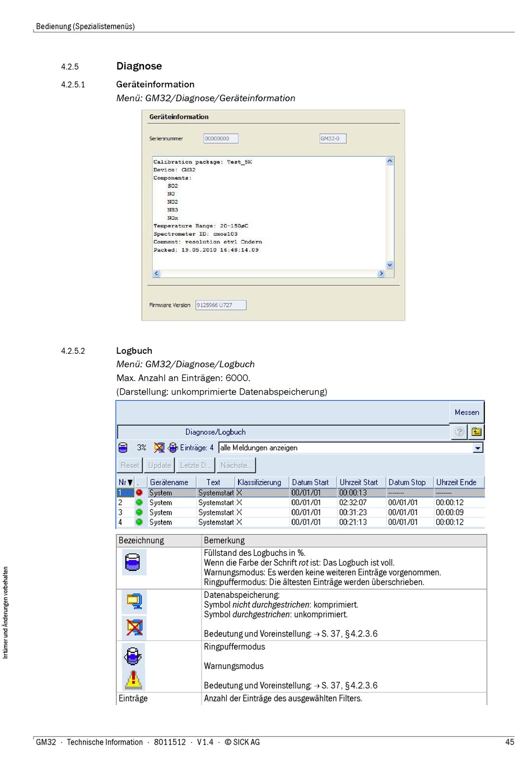Image resolution: width=532 pixels, height=772 pixels.
Task: Select the Gerätename column header
Action: (169, 483)
